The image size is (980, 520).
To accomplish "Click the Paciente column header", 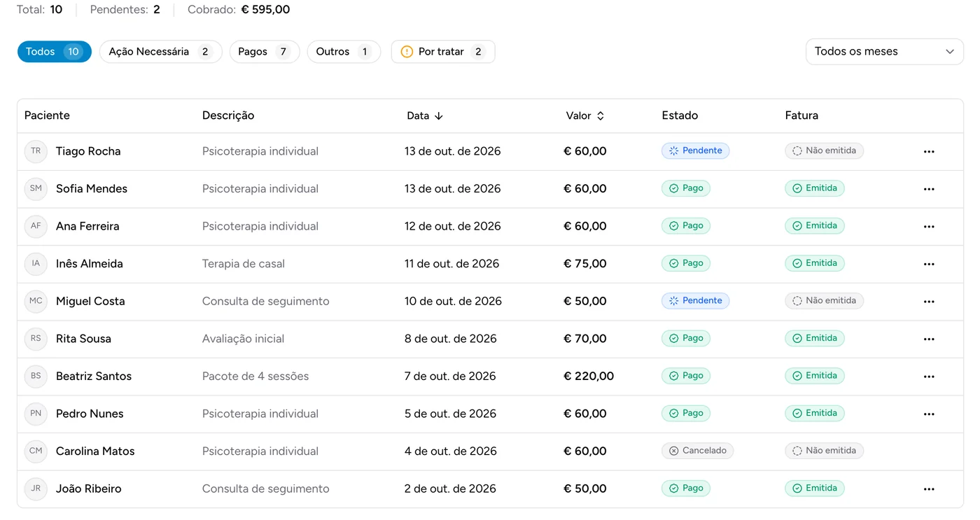I will (x=47, y=115).
